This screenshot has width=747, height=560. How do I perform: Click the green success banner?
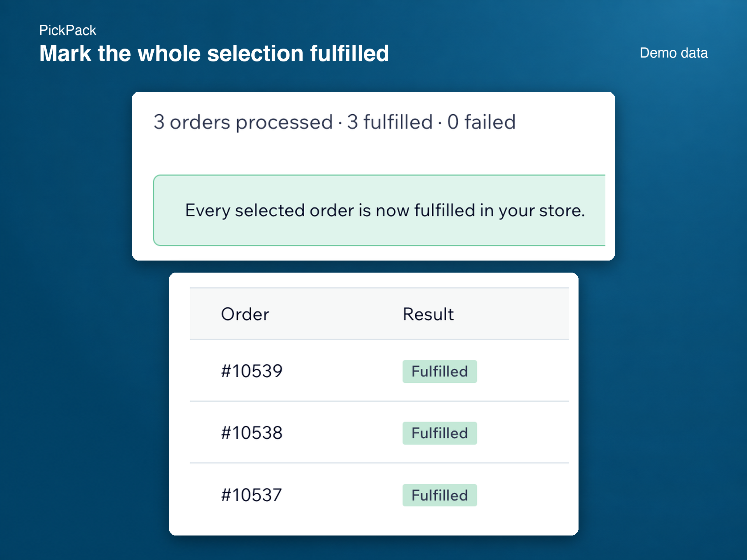pos(379,210)
